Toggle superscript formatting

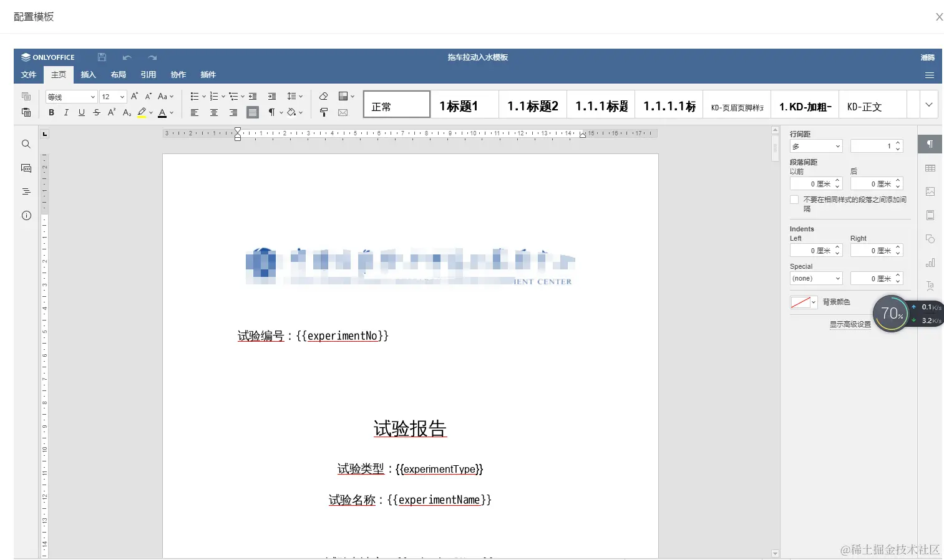[112, 113]
